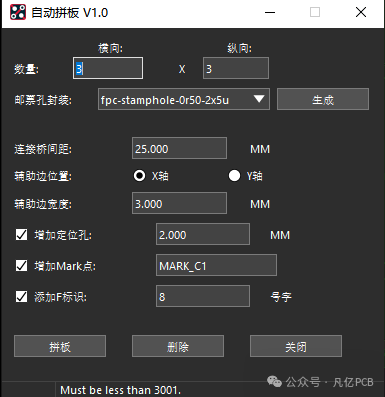Toggle the 添加F标识 checkbox
This screenshot has width=385, height=397.
tap(22, 296)
